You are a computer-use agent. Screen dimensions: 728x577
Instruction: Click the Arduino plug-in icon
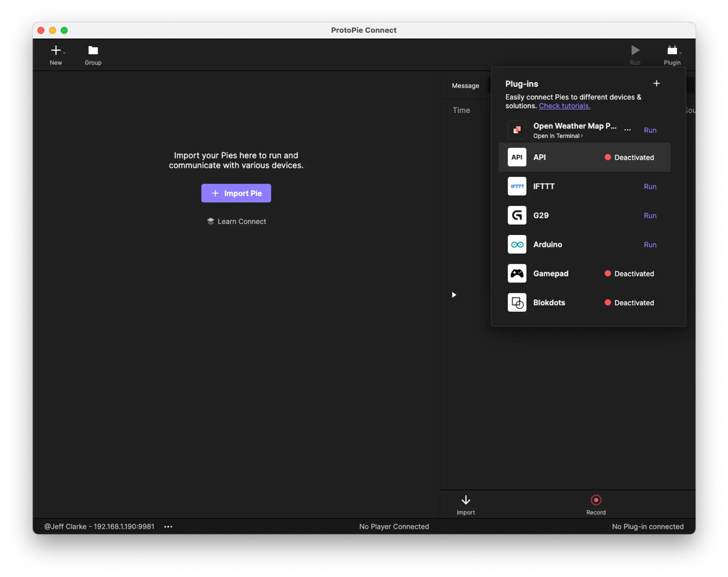[x=517, y=244]
